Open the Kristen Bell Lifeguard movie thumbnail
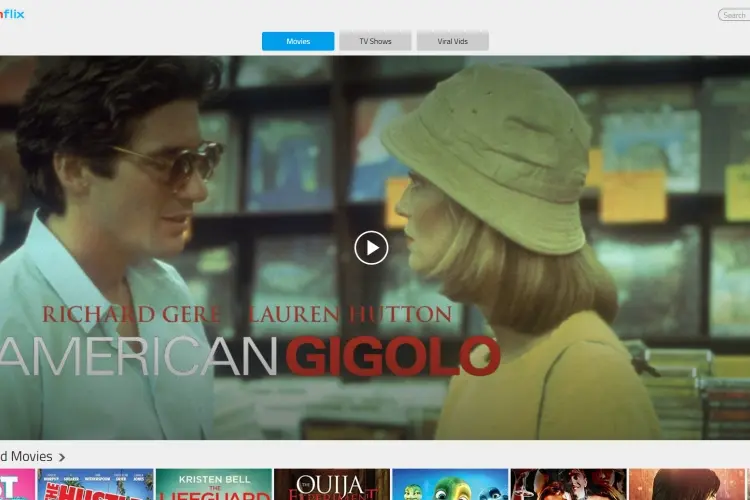This screenshot has height=500, width=750. pos(214,484)
